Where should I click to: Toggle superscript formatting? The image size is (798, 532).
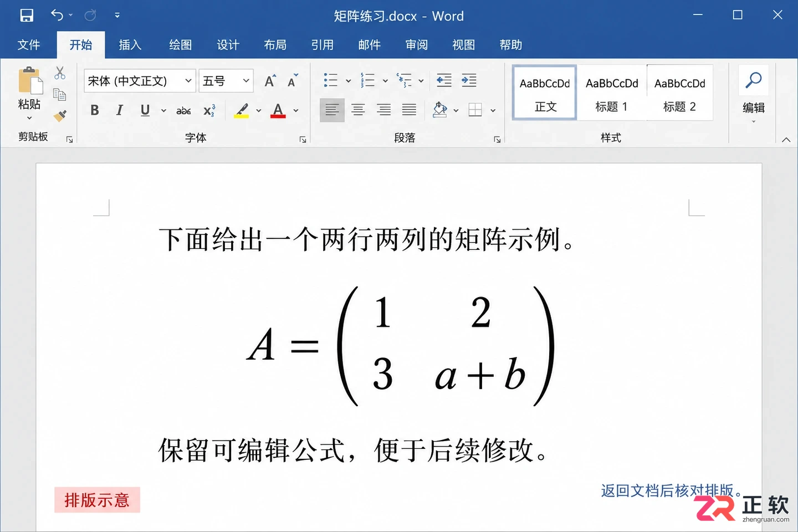coord(209,110)
